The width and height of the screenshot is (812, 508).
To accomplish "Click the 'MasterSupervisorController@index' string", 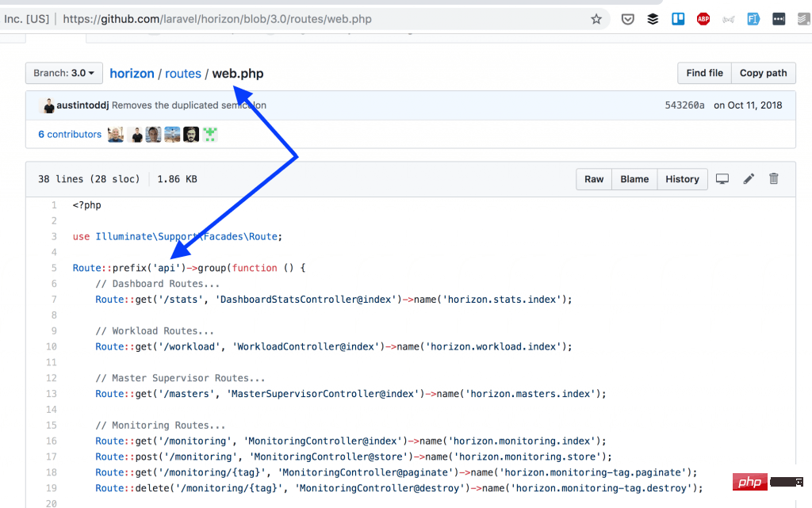I will click(326, 394).
